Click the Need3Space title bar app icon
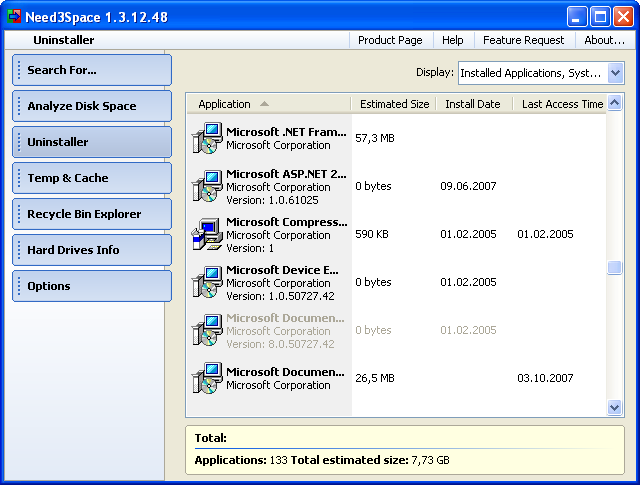The width and height of the screenshot is (640, 485). 14,17
